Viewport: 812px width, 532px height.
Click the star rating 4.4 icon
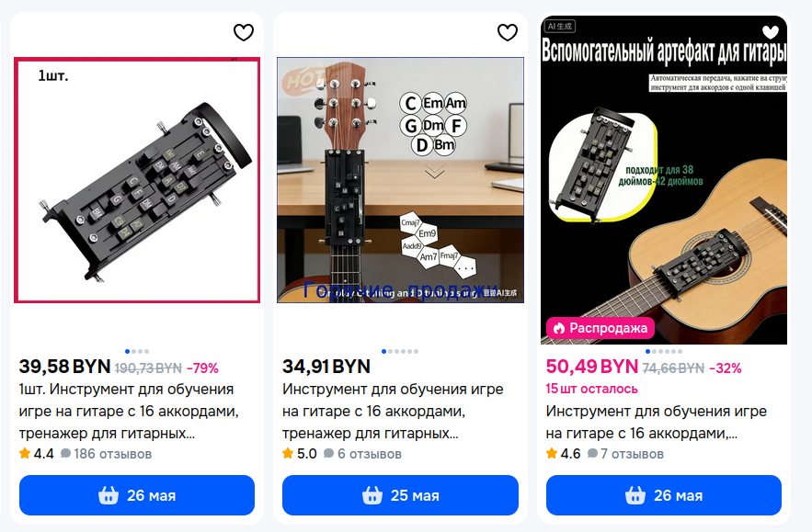click(x=25, y=454)
